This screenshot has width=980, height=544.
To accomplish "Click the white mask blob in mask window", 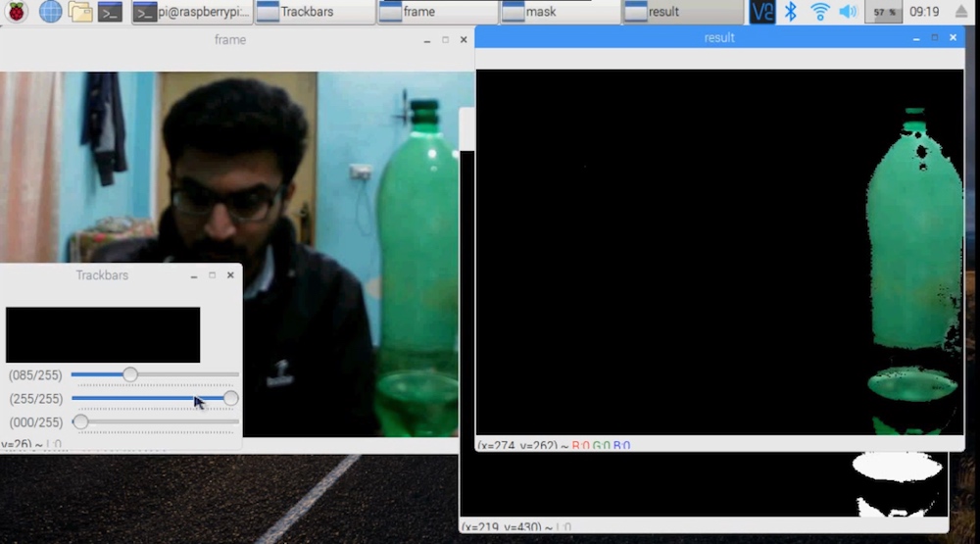I will tap(898, 468).
